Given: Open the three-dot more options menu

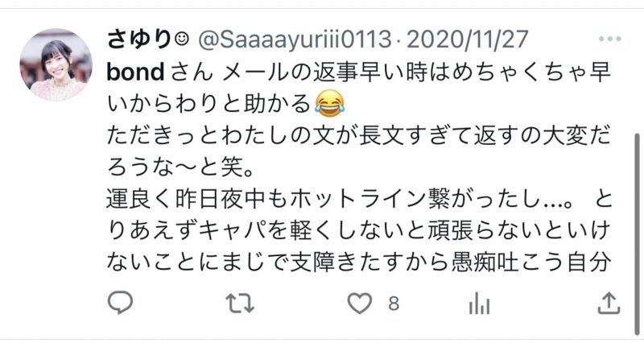Looking at the screenshot, I should [610, 39].
